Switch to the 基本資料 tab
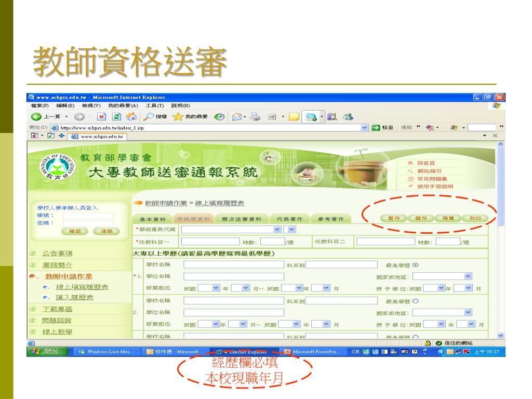This screenshot has width=532, height=399. tap(152, 219)
